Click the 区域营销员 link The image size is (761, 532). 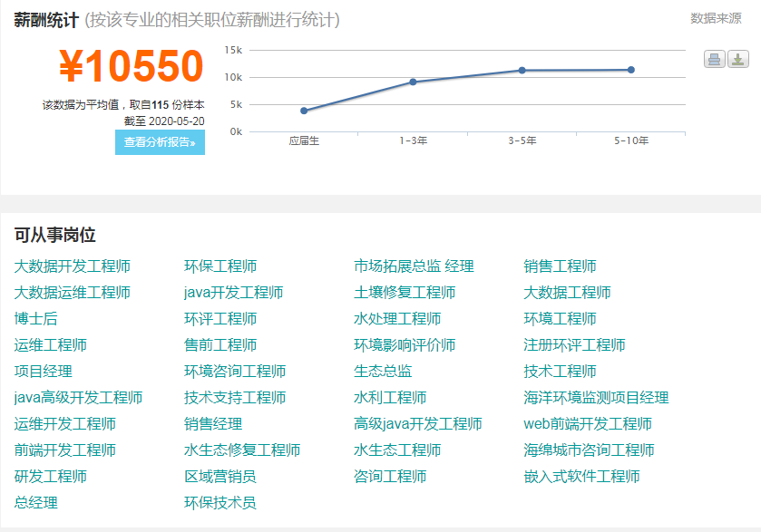[220, 476]
